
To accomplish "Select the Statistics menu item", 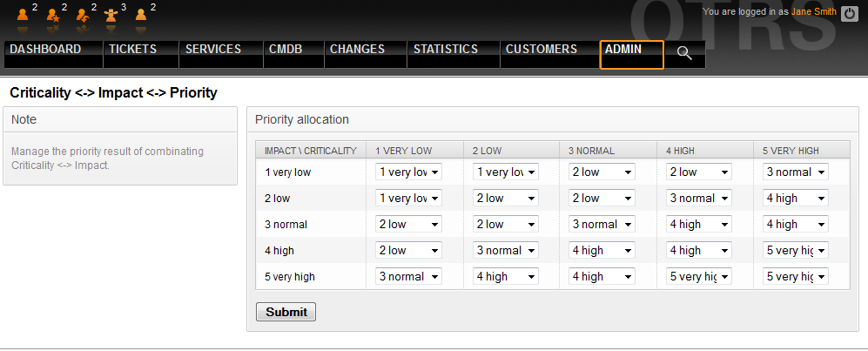I will coord(445,50).
